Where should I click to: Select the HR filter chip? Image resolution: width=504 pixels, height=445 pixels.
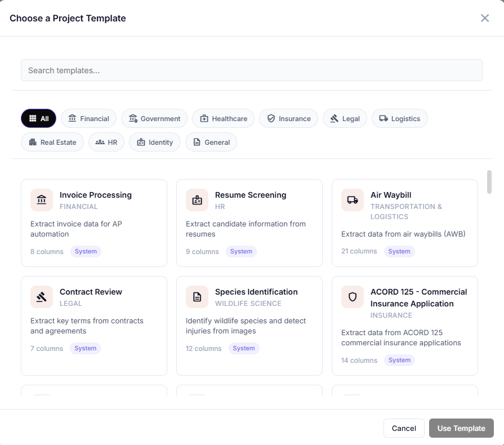click(106, 142)
